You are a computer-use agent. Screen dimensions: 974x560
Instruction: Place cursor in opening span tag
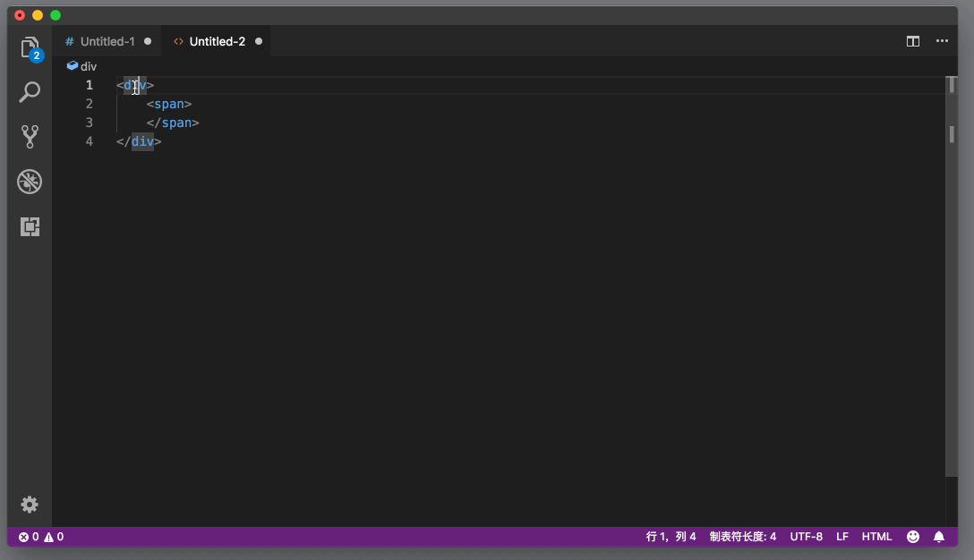(169, 105)
